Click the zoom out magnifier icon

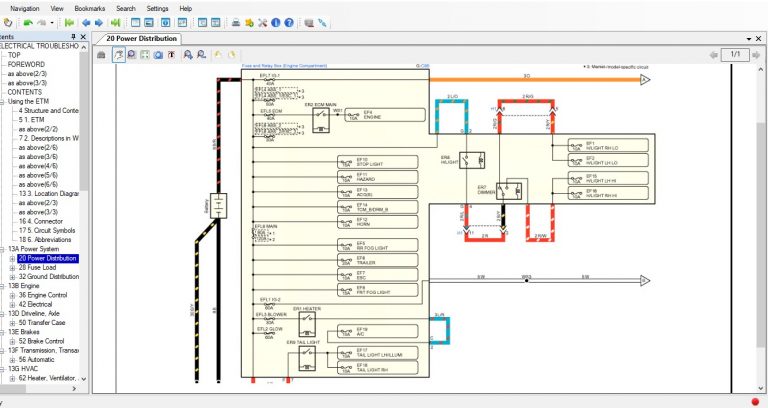pos(201,55)
